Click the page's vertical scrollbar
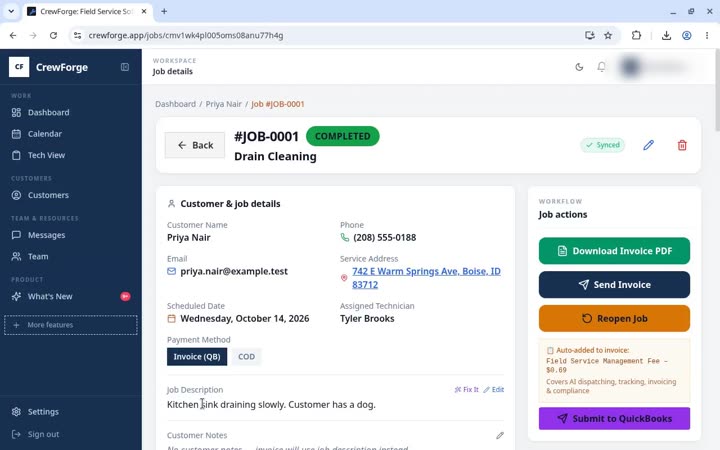Image resolution: width=720 pixels, height=450 pixels. (x=717, y=92)
